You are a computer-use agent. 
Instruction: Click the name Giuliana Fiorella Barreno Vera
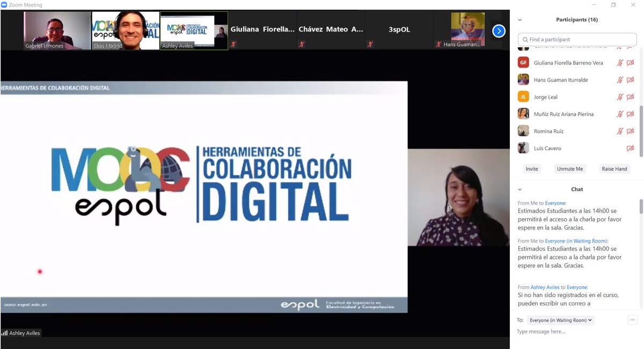click(x=568, y=63)
